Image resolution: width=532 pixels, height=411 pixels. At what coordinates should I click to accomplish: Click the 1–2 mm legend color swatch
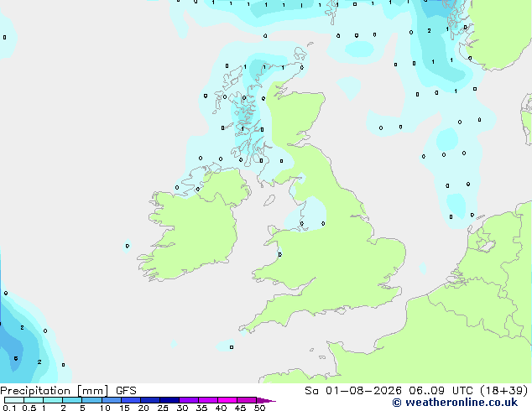[53, 400]
